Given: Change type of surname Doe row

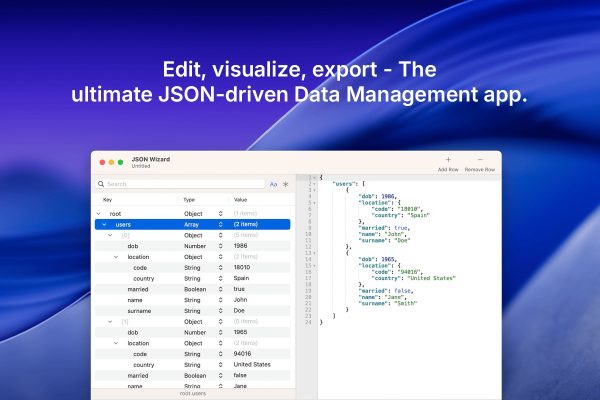Looking at the screenshot, I should pyautogui.click(x=220, y=311).
